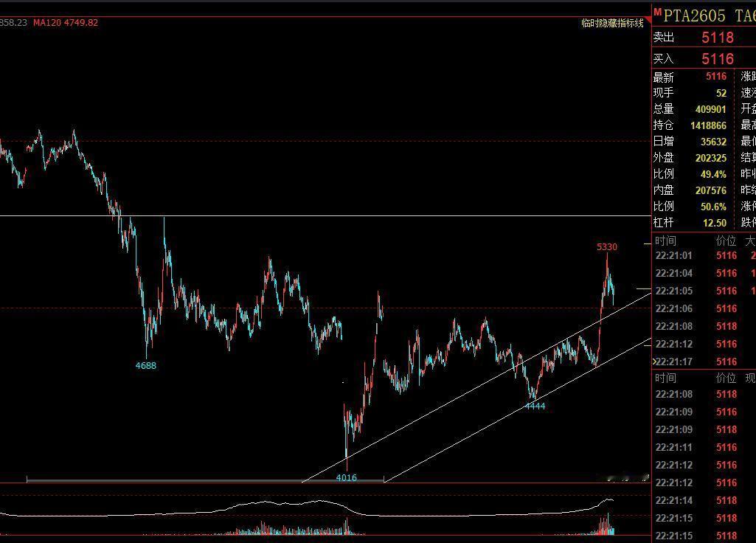Screen dimensions: 756x543
Task: Click the sell (卖出) label
Action: [x=663, y=38]
